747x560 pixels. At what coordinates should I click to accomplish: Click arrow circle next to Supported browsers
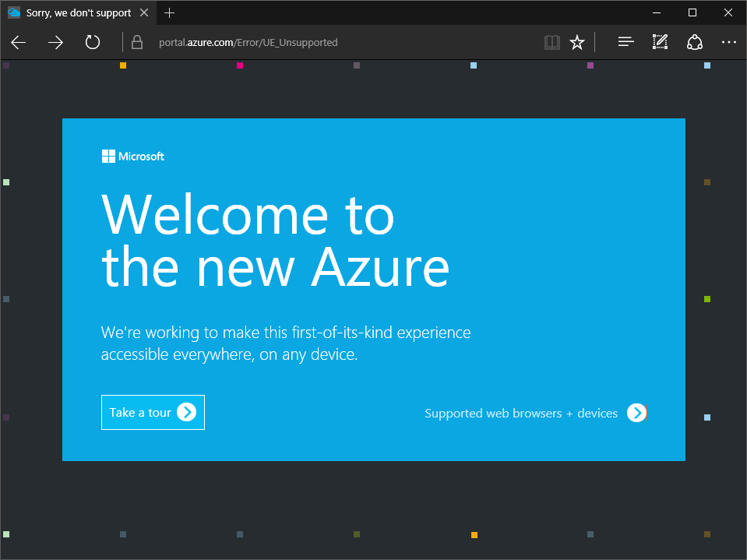click(636, 412)
